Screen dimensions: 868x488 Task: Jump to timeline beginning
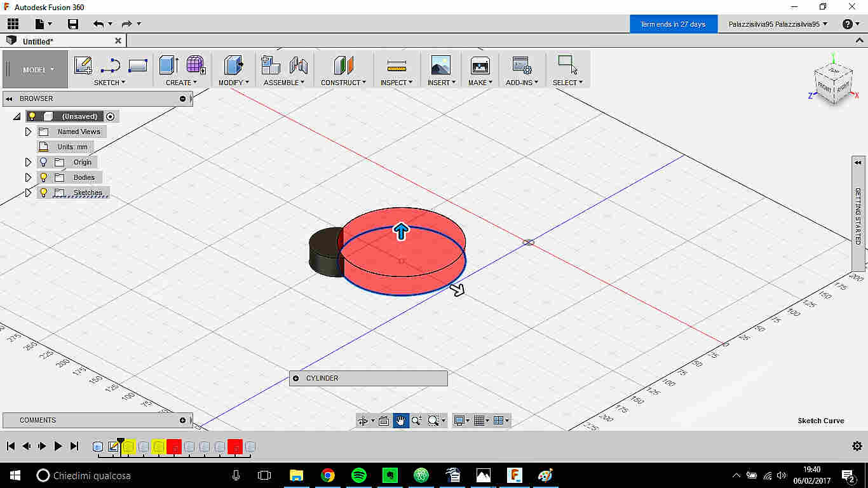[x=10, y=446]
